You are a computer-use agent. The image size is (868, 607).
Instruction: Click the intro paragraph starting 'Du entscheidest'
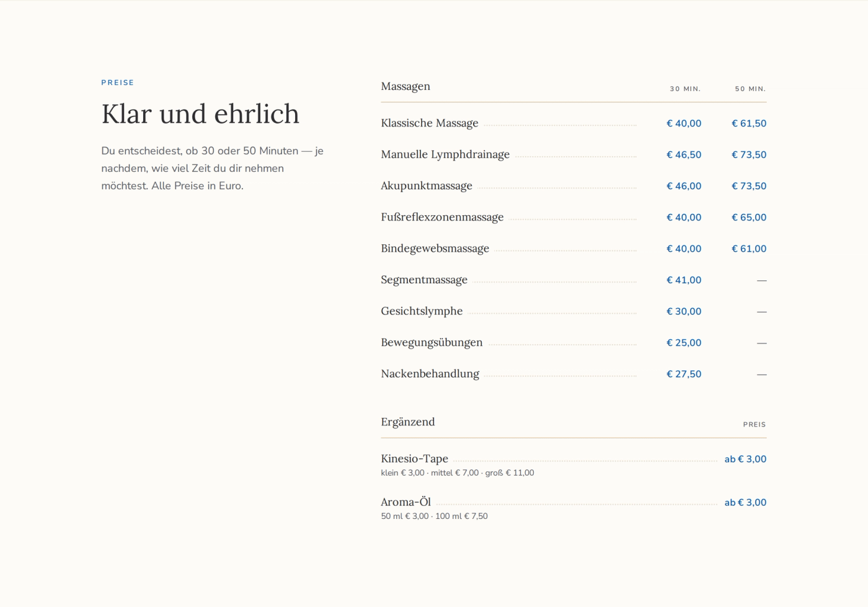pyautogui.click(x=213, y=168)
